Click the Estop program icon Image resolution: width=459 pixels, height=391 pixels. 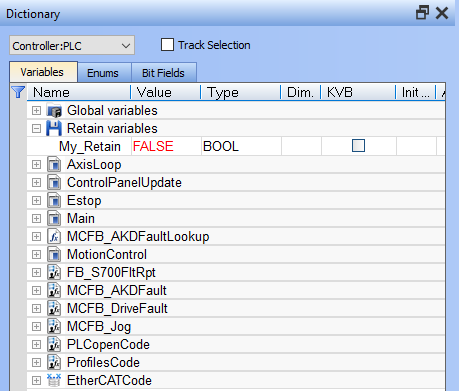54,201
